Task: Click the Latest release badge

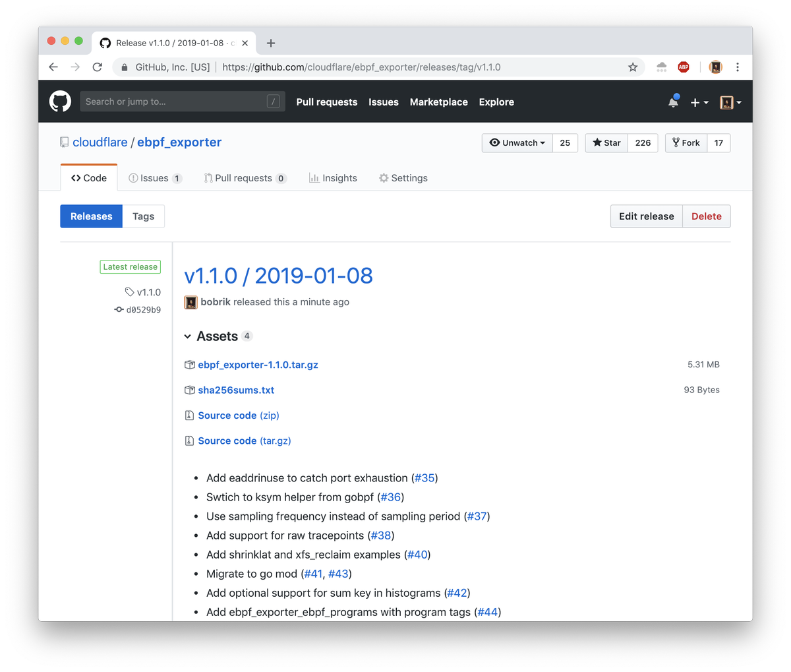Action: (x=131, y=267)
